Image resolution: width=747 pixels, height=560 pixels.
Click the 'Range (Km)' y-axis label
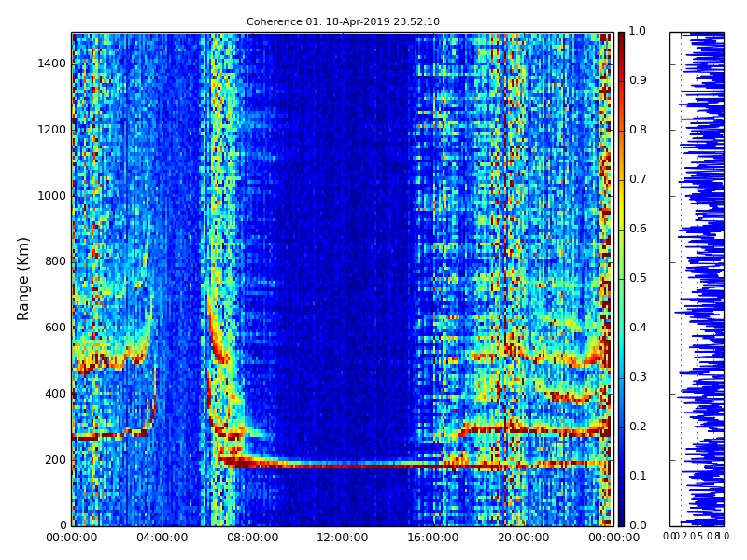pyautogui.click(x=22, y=279)
